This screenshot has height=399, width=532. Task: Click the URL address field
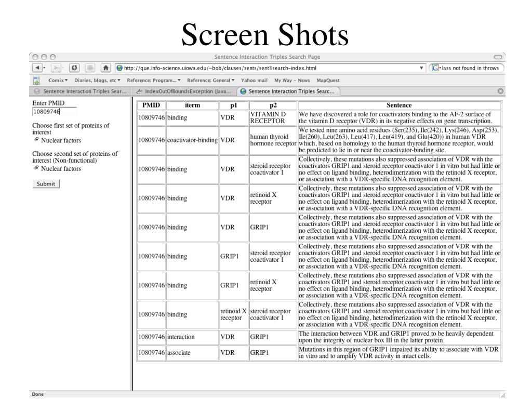click(x=271, y=68)
